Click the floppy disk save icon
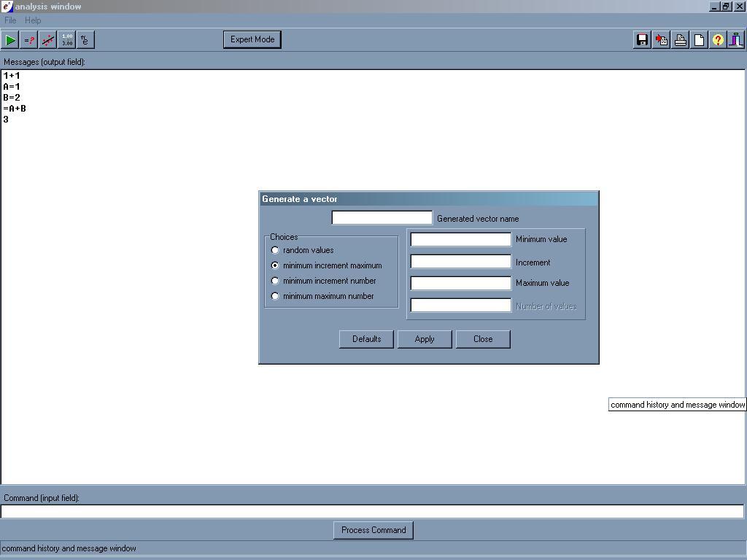The height and width of the screenshot is (560, 747). click(642, 40)
